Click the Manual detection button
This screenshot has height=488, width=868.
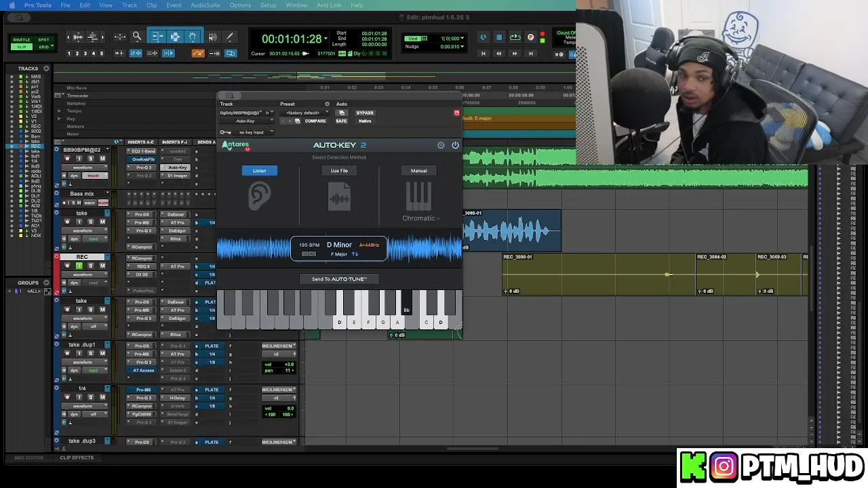(418, 171)
